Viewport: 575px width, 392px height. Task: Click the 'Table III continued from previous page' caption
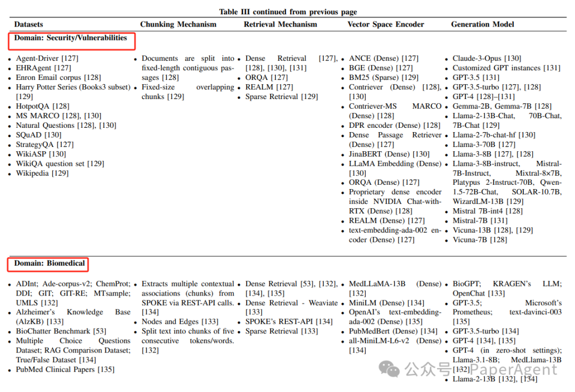coord(288,12)
